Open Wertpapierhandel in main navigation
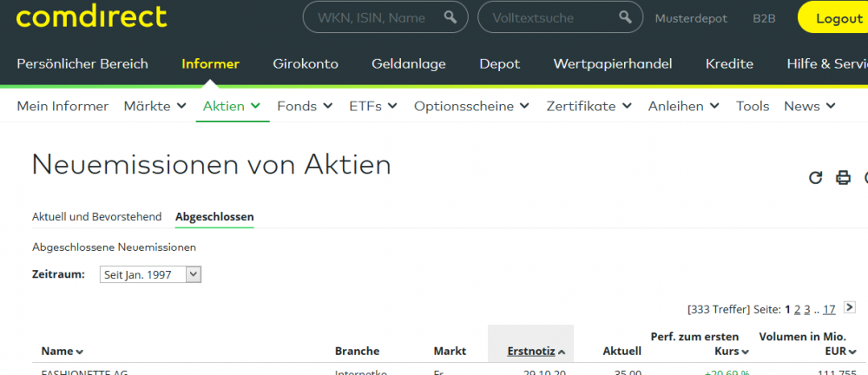This screenshot has width=868, height=375. pos(613,63)
